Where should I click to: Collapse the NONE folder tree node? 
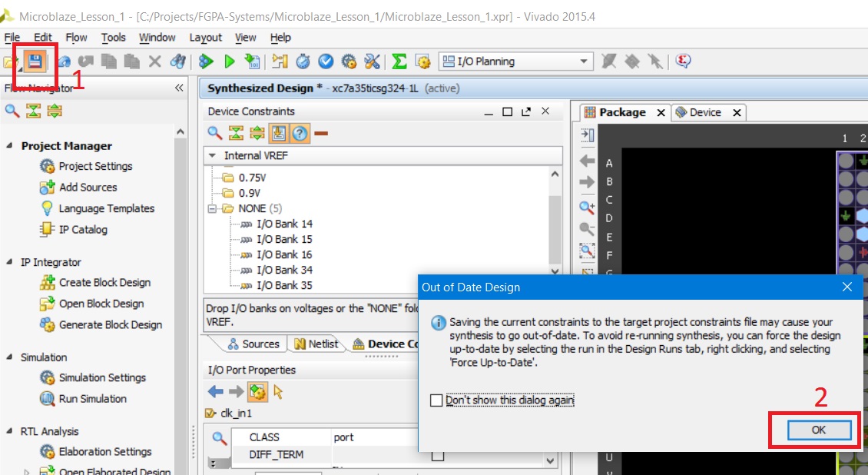pos(213,208)
